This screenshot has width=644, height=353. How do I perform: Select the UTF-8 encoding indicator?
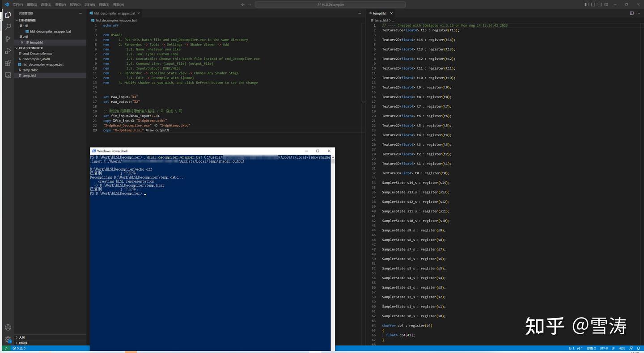[604, 348]
